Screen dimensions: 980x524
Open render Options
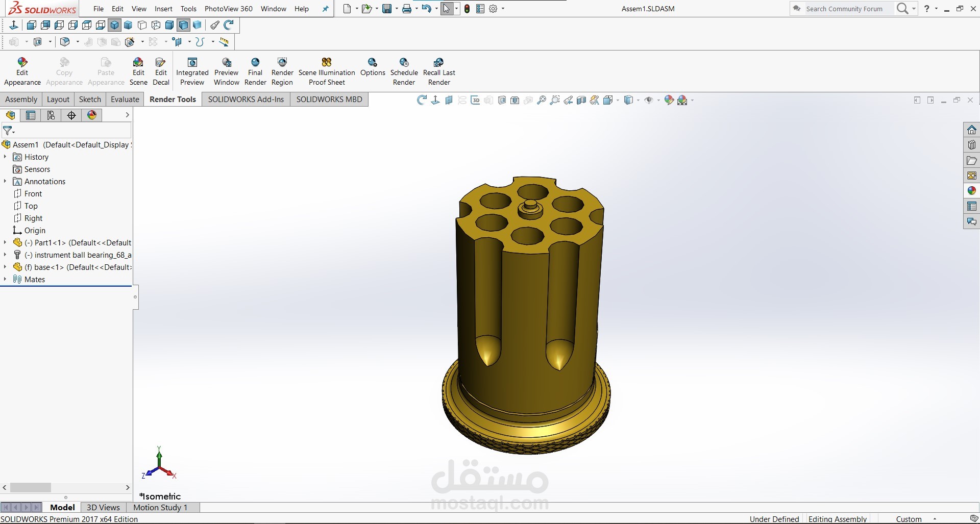pyautogui.click(x=373, y=67)
